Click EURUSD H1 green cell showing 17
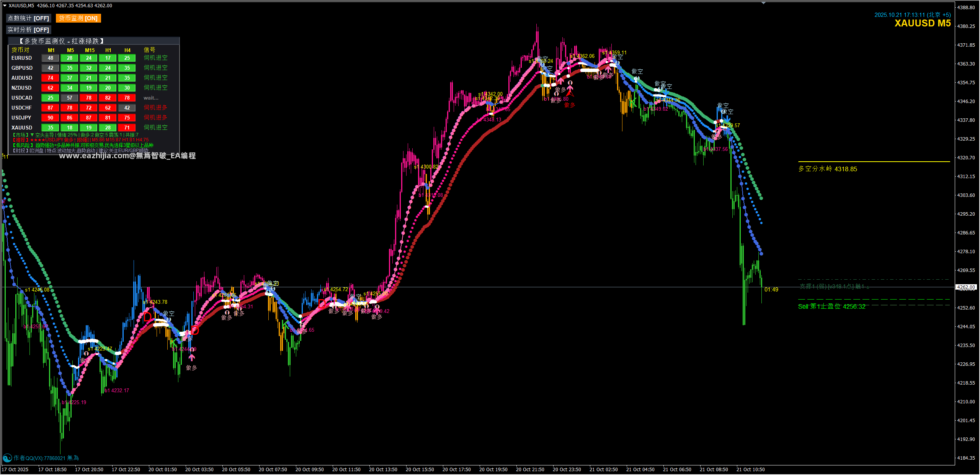Viewport: 980px width, 475px height. point(108,58)
